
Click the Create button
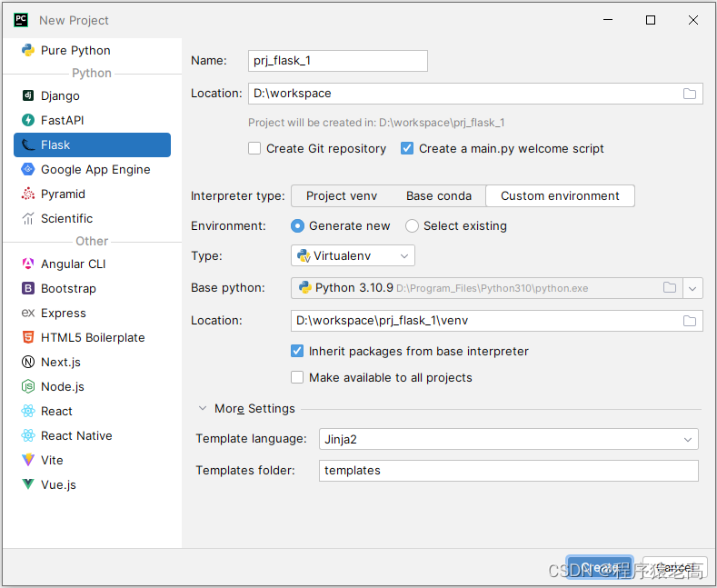[x=600, y=567]
